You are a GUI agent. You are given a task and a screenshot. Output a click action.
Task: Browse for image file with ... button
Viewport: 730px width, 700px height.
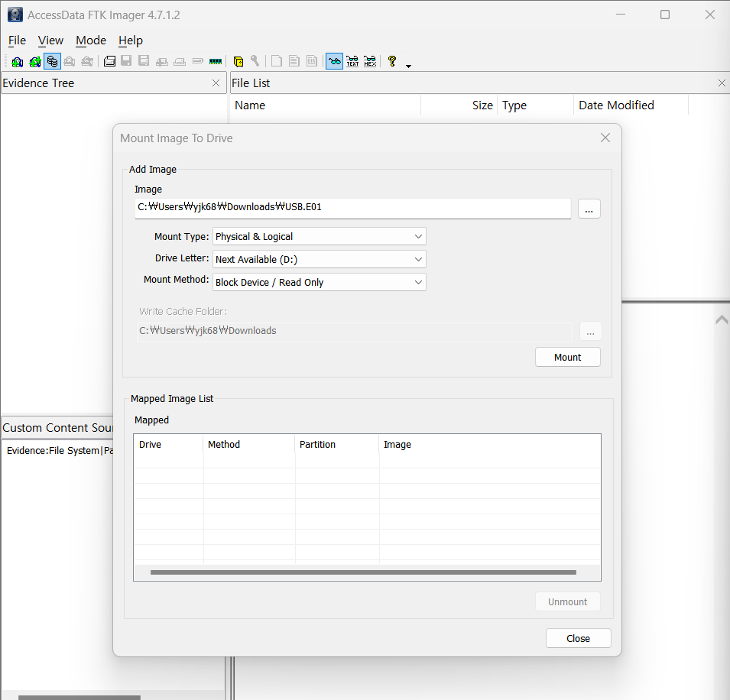[589, 209]
